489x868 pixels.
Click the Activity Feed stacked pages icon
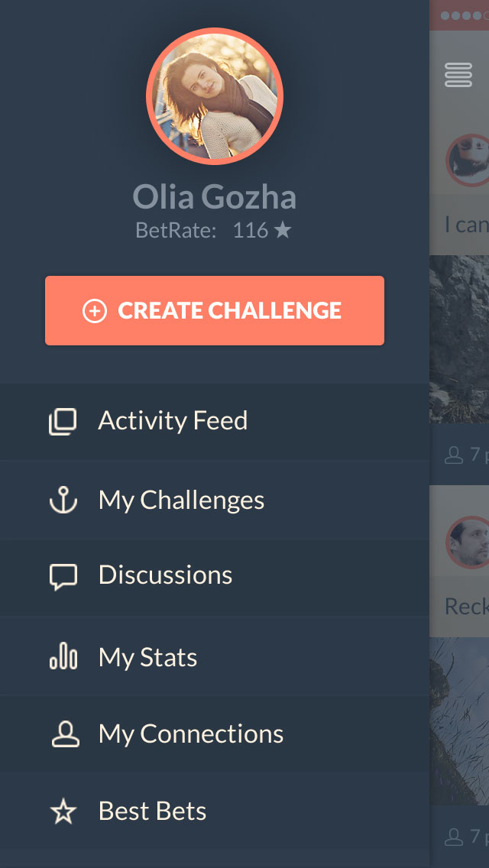(x=63, y=422)
